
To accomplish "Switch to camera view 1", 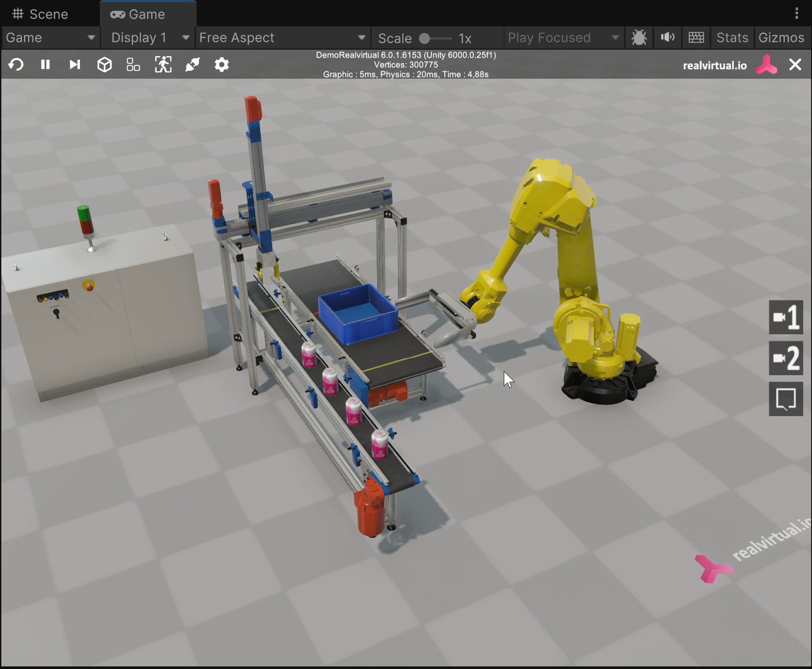I will 786,317.
